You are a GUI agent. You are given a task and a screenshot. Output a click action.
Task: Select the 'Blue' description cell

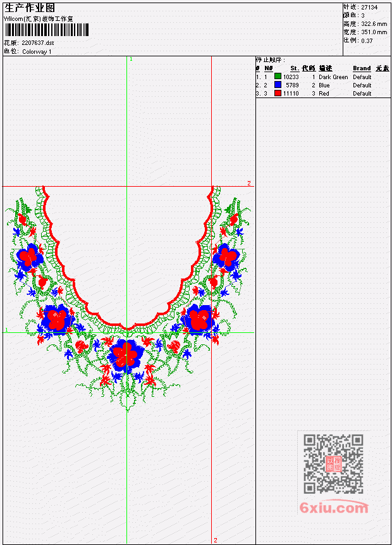click(x=324, y=85)
